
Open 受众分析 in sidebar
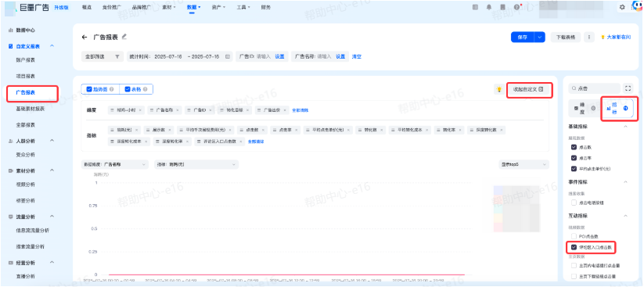26,155
